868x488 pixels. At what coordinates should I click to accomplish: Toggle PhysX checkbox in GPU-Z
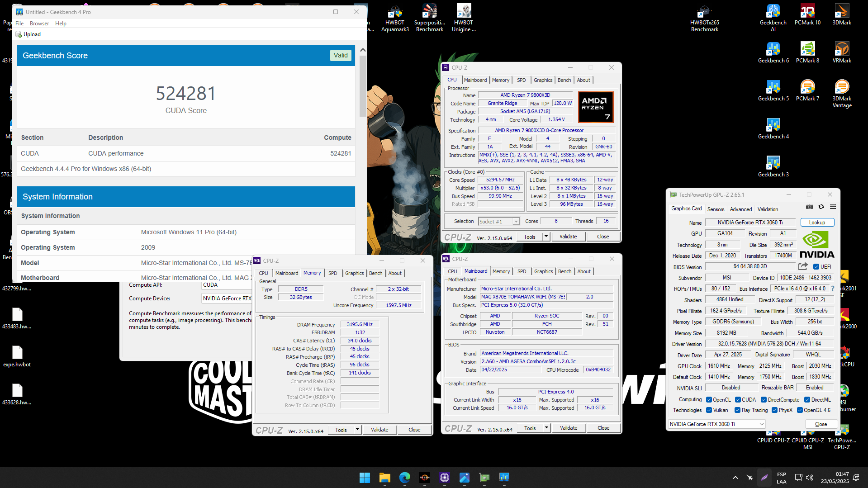[x=774, y=410]
